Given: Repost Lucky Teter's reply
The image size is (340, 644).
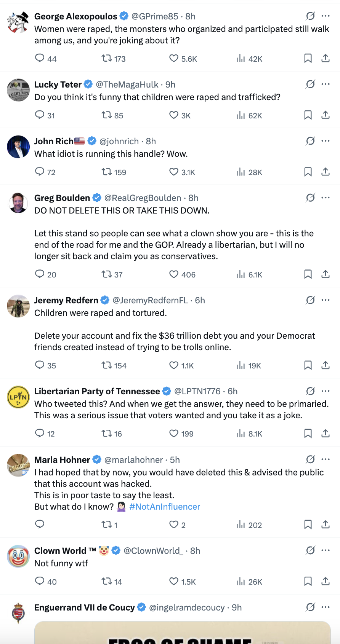Looking at the screenshot, I should pos(107,115).
